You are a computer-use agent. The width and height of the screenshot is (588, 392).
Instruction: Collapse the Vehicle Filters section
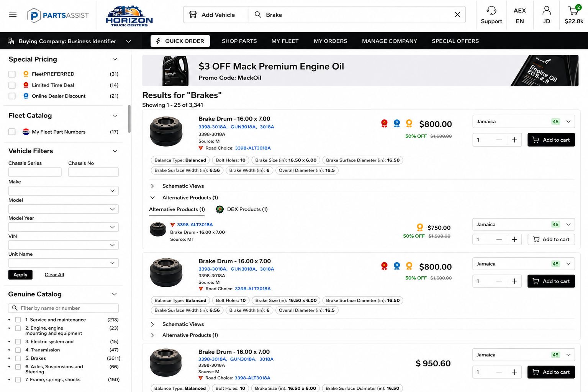(x=115, y=151)
